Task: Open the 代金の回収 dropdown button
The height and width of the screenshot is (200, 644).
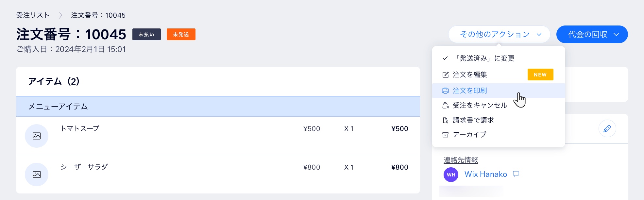Action: (592, 34)
